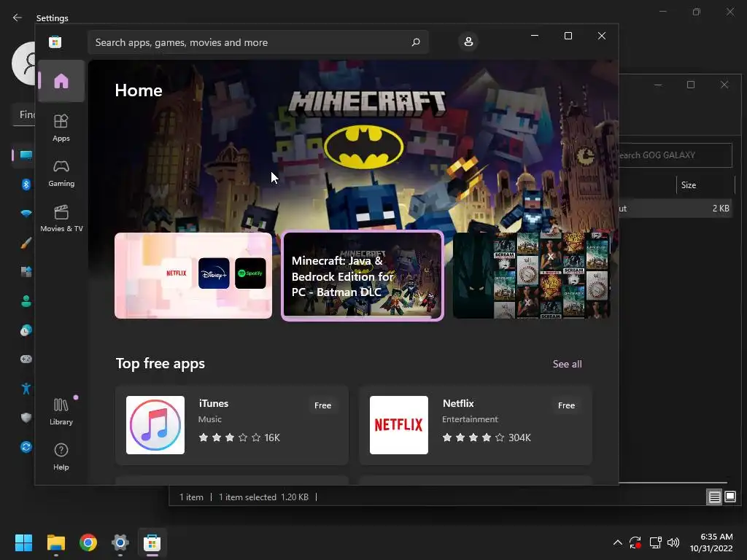Click the search magnifier icon
The image size is (747, 560).
(x=415, y=42)
